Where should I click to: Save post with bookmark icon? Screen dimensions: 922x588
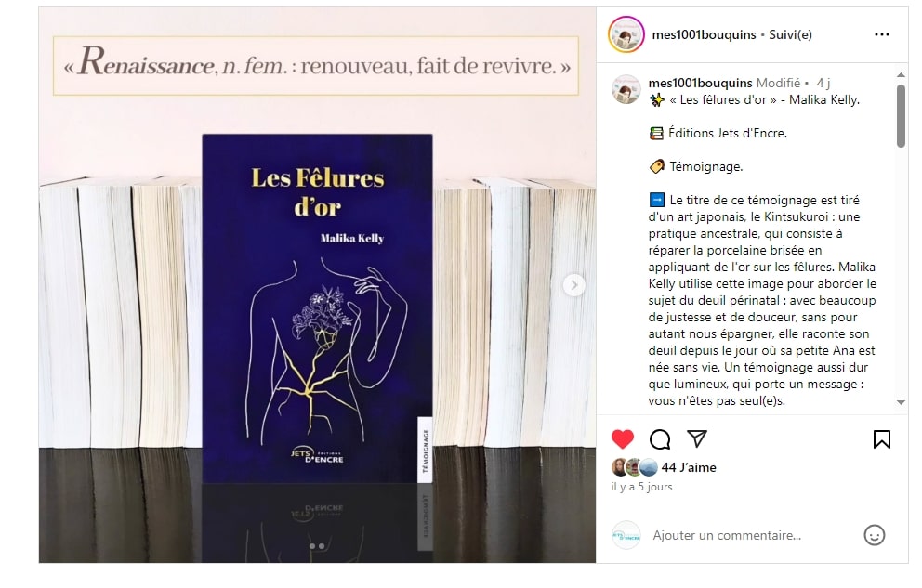tap(881, 439)
